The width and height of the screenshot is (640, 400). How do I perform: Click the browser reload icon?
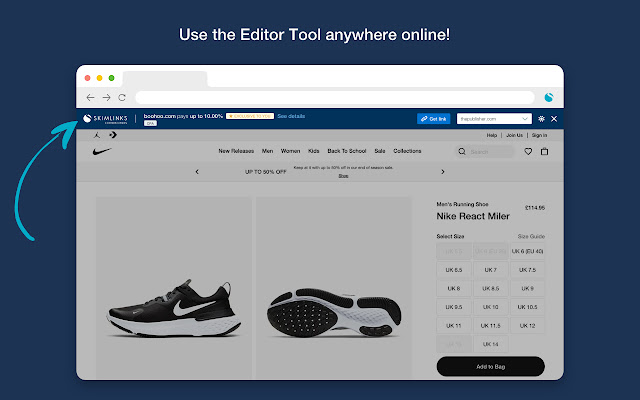click(122, 97)
